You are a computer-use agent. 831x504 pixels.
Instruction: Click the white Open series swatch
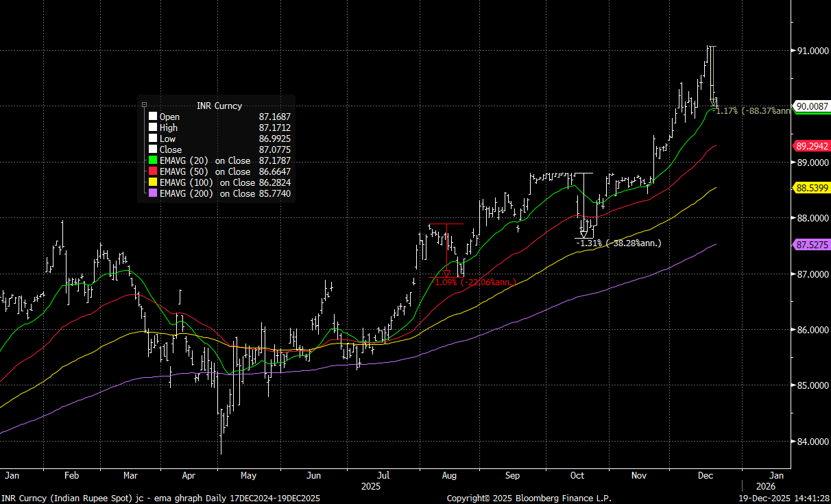tap(153, 117)
